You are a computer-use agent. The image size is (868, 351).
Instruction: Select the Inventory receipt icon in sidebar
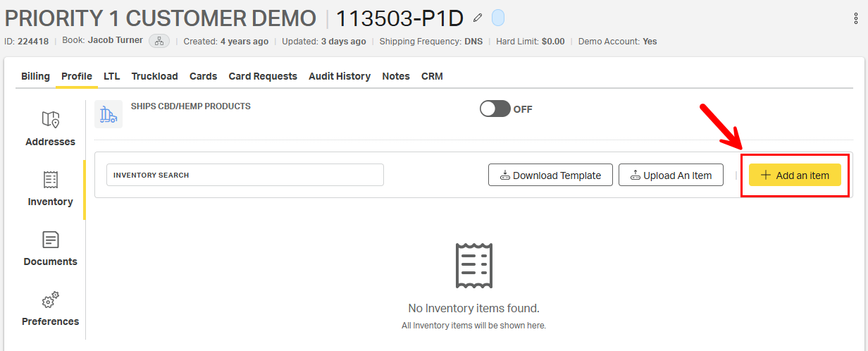50,180
